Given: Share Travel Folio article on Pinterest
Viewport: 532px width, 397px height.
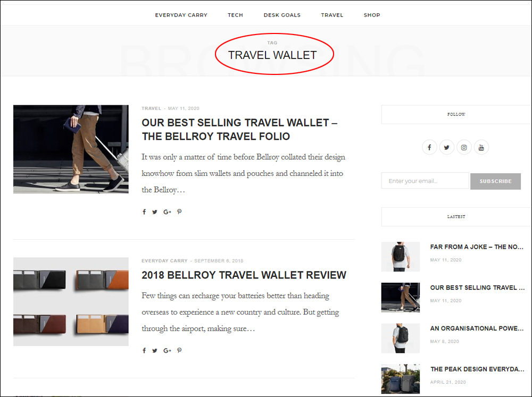Looking at the screenshot, I should (x=179, y=212).
